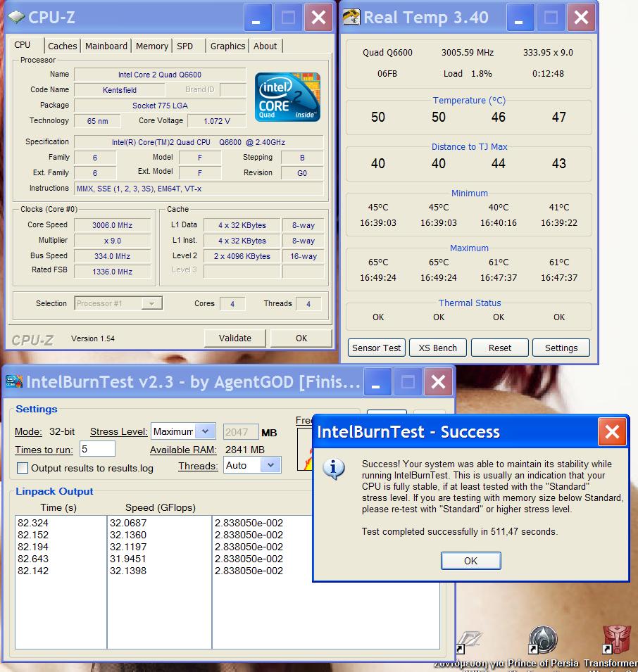
Task: Click the Instructions field MMX, SSE list
Action: tap(199, 189)
